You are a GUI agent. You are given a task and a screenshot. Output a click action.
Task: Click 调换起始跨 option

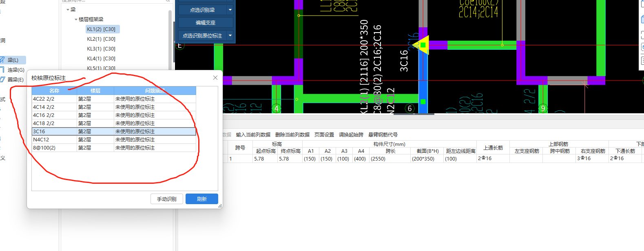351,135
